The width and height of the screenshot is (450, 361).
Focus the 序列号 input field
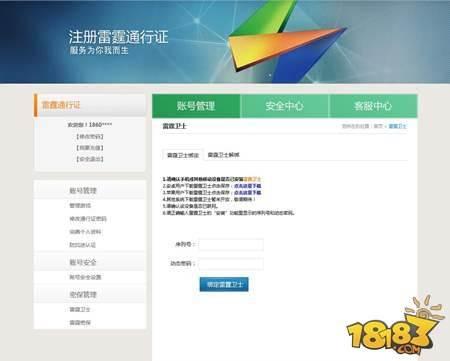[231, 244]
